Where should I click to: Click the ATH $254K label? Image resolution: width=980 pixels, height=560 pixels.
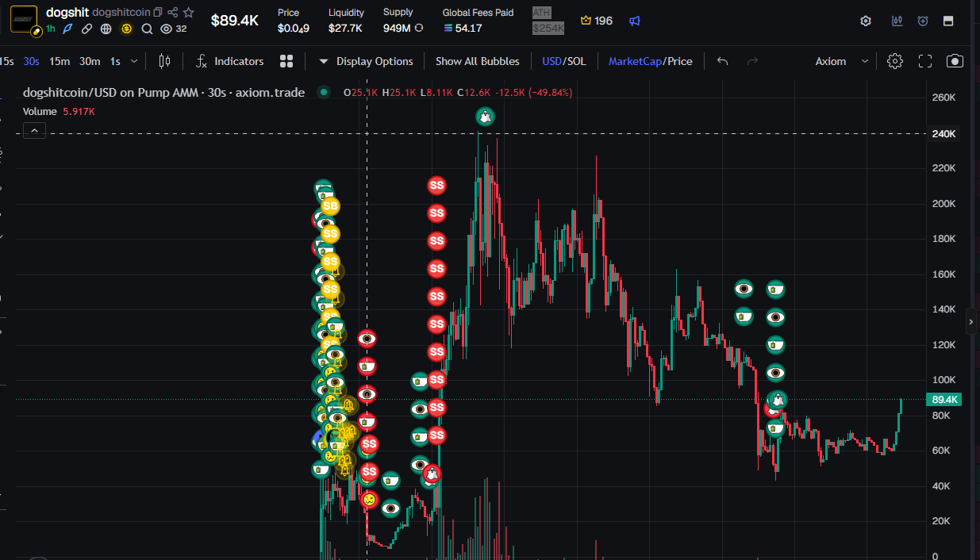click(x=548, y=21)
